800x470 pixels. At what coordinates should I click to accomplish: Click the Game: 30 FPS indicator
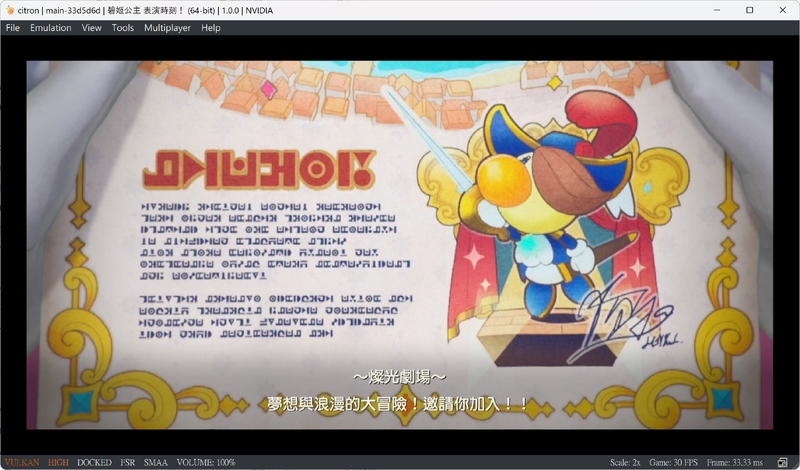click(673, 462)
